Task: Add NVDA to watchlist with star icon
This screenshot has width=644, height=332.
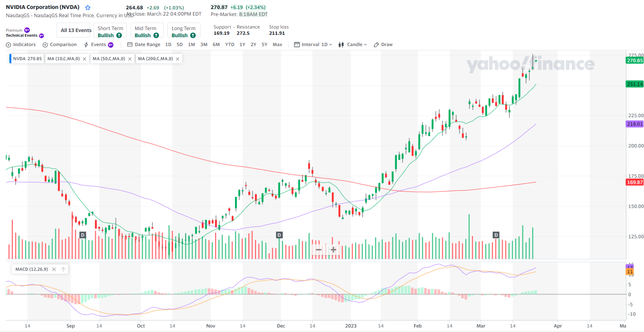Action: 88,7
